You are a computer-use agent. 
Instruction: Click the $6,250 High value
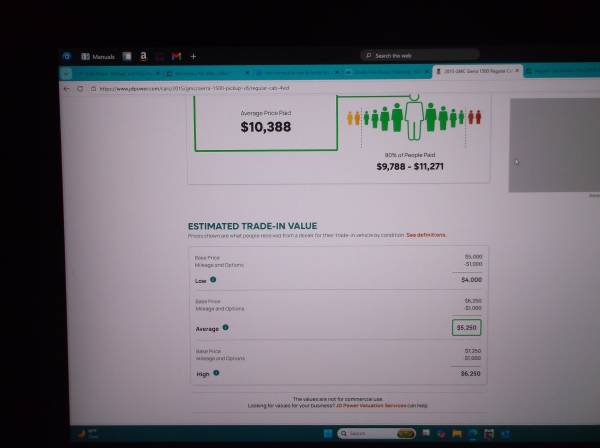[470, 373]
